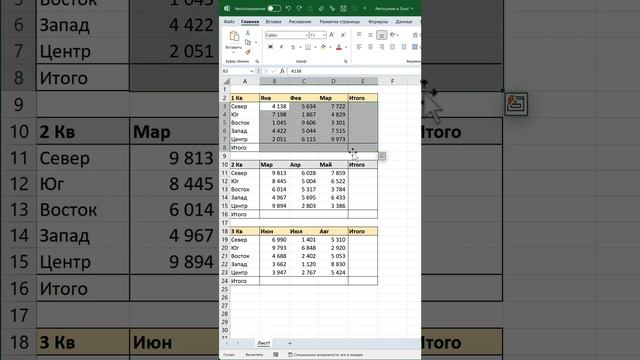Align text right in ribbon
This screenshot has width=640, height=360.
click(381, 47)
